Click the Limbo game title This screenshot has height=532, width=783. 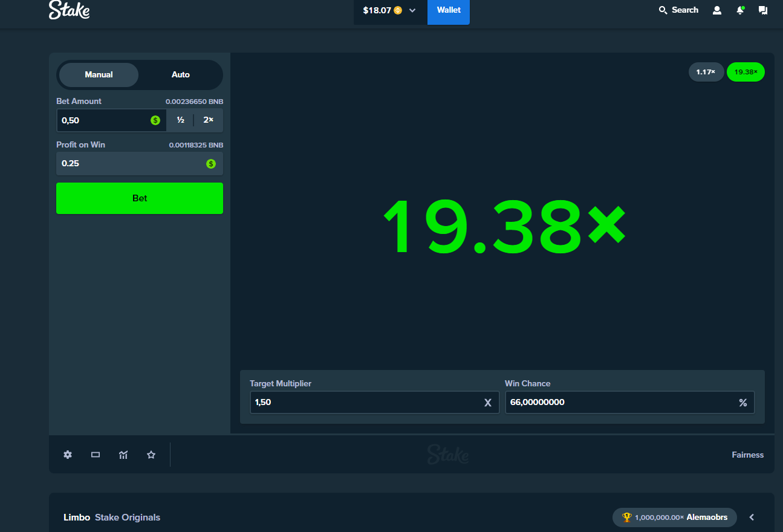coord(77,517)
